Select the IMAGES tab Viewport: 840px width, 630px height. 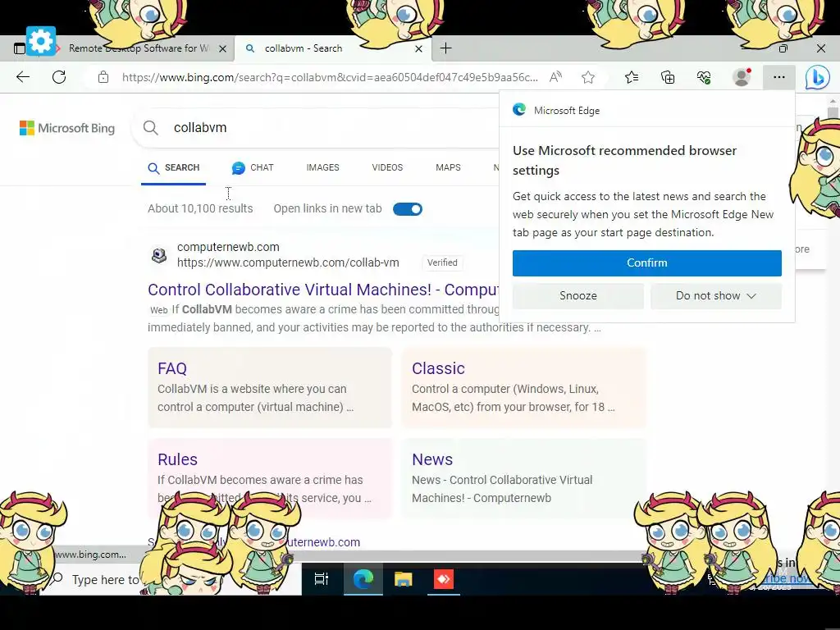point(322,167)
